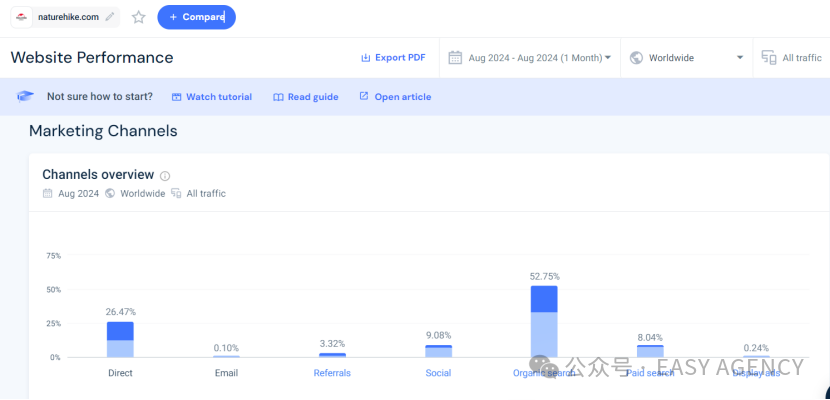Viewport: 830px width, 400px height.
Task: Click the Referrals bar in the chart
Action: click(x=332, y=355)
